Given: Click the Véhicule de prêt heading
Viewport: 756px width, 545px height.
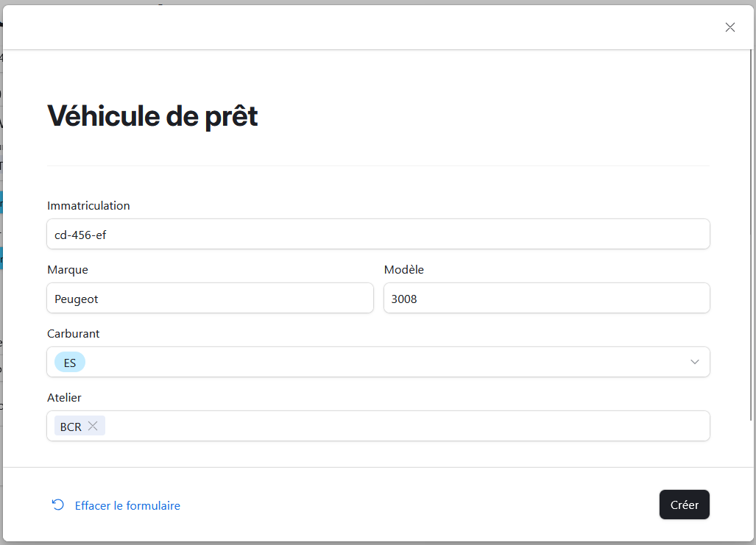Looking at the screenshot, I should [x=152, y=116].
